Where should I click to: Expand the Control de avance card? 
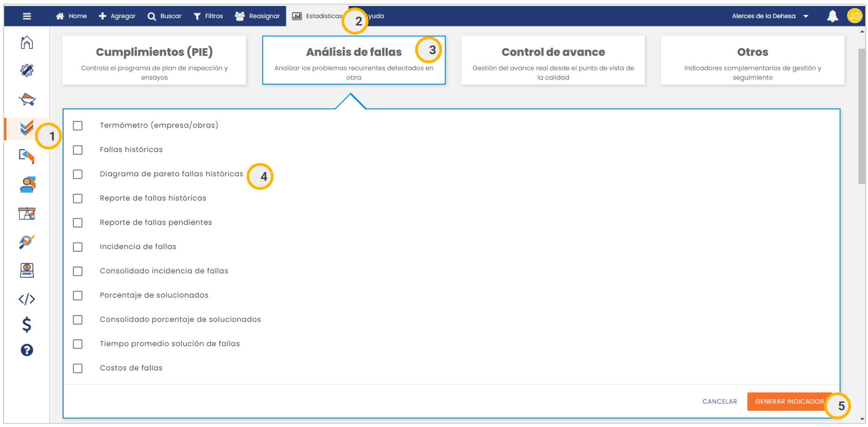tap(553, 60)
